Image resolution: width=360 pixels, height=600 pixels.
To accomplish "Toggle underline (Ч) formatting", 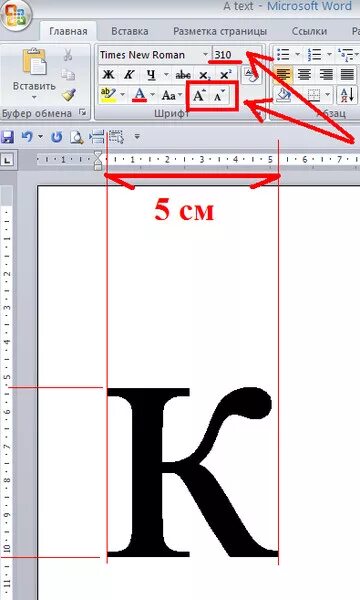I will pyautogui.click(x=151, y=75).
